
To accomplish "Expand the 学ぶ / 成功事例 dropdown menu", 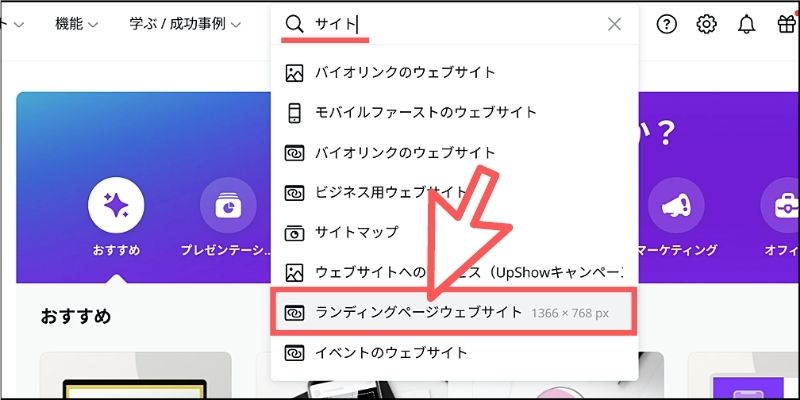I will tap(185, 24).
